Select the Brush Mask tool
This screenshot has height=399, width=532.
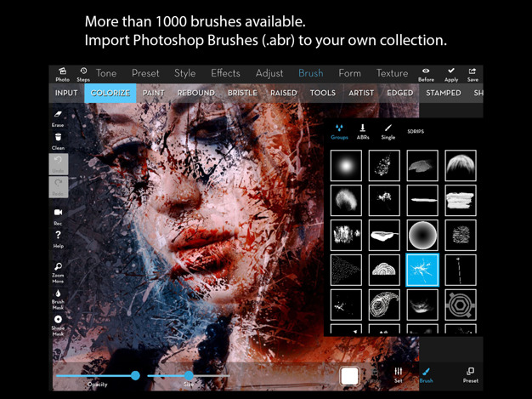[x=58, y=297]
